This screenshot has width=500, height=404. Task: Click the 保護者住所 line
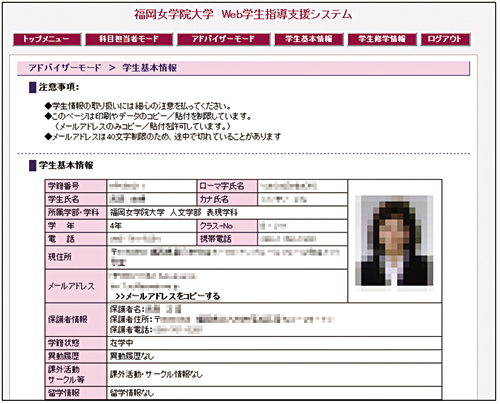(222, 319)
